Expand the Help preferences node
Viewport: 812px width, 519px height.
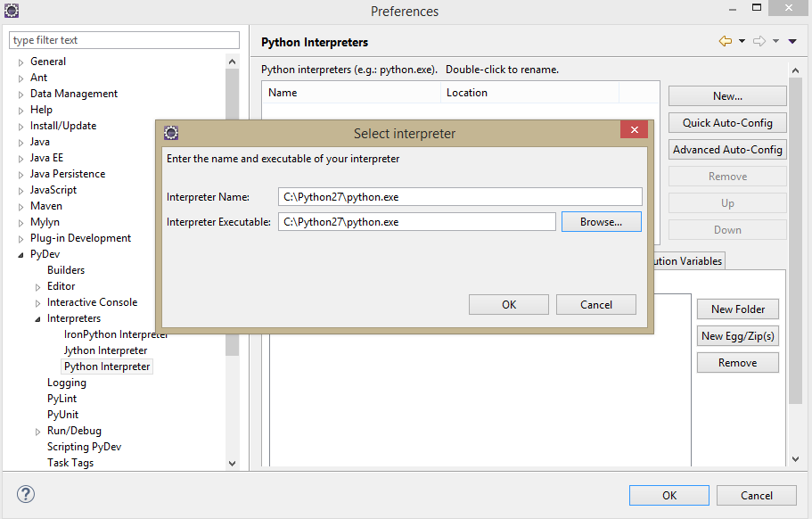(x=21, y=111)
